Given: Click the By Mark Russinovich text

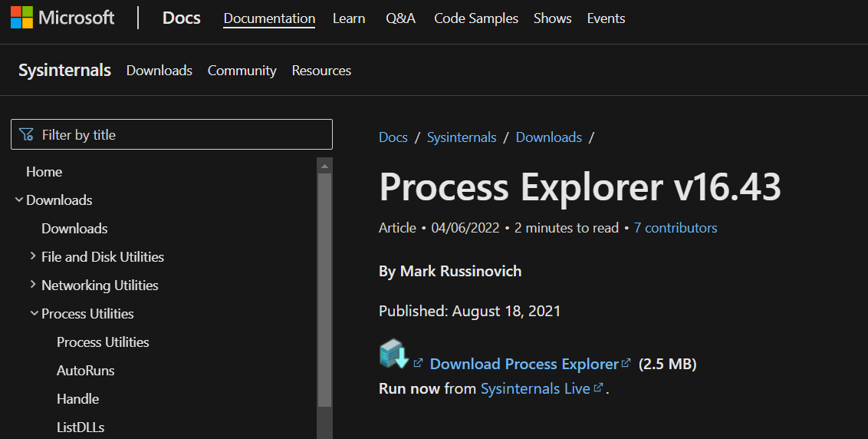Looking at the screenshot, I should click(450, 271).
